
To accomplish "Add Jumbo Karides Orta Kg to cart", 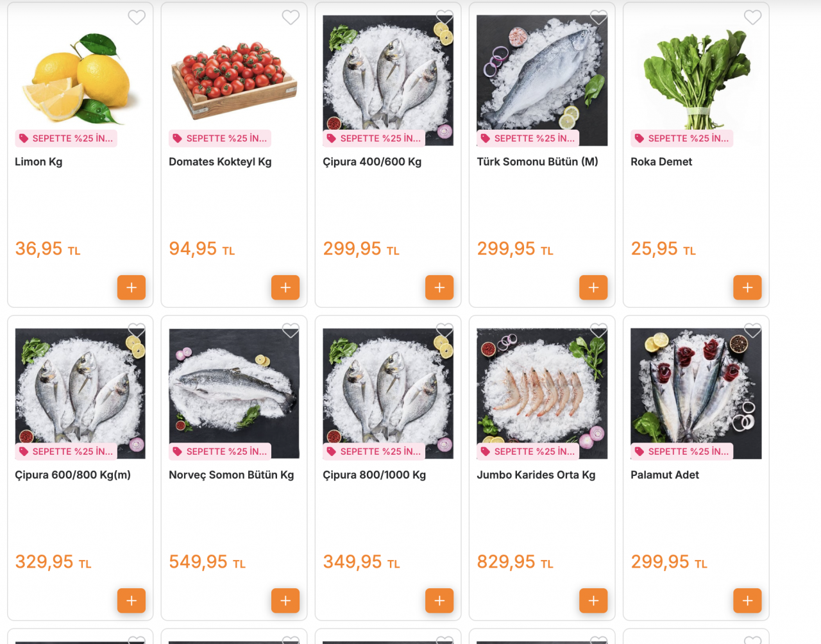I will [593, 600].
